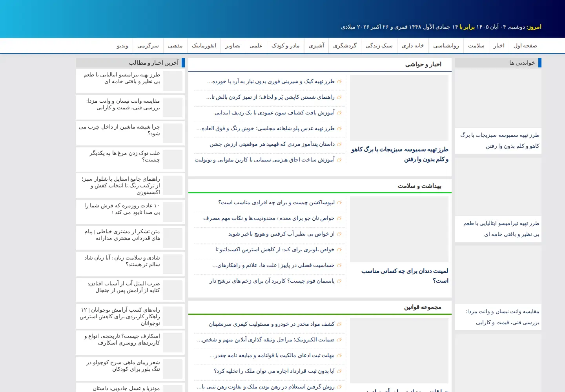Open آموزش ساخت اجاق هیزمی سیمانی link
The width and height of the screenshot is (565, 392).
point(264,160)
